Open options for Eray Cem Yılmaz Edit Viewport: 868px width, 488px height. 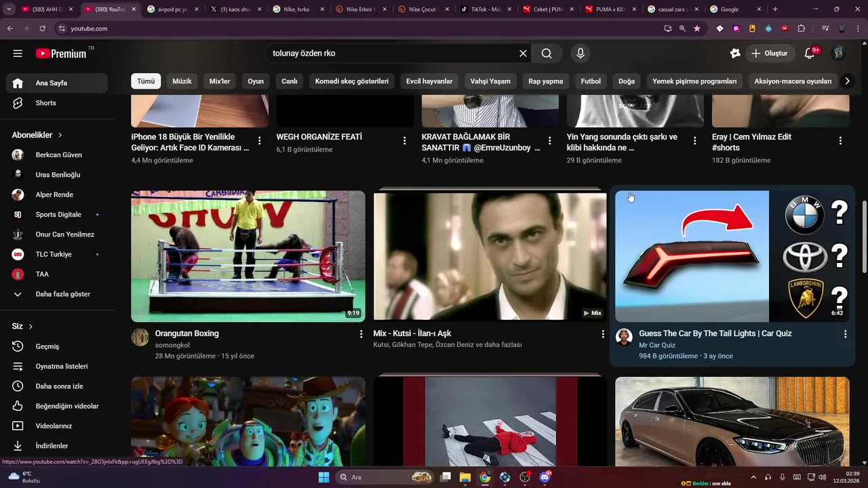click(840, 141)
